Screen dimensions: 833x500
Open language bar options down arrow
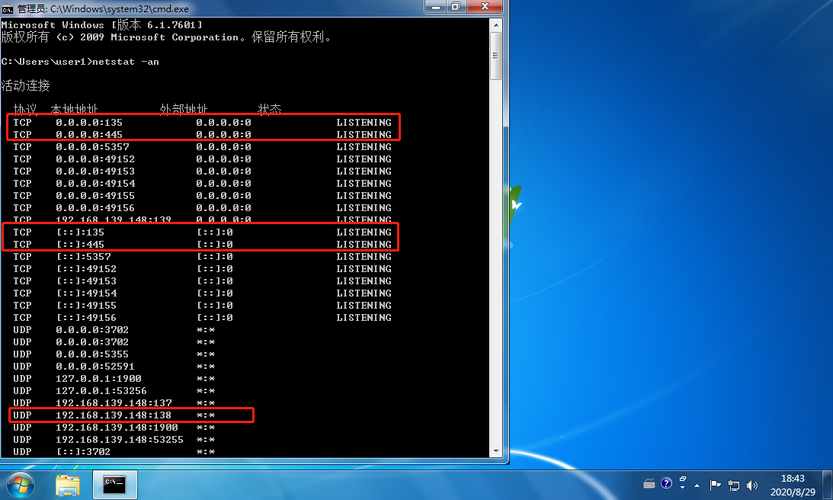pos(683,487)
